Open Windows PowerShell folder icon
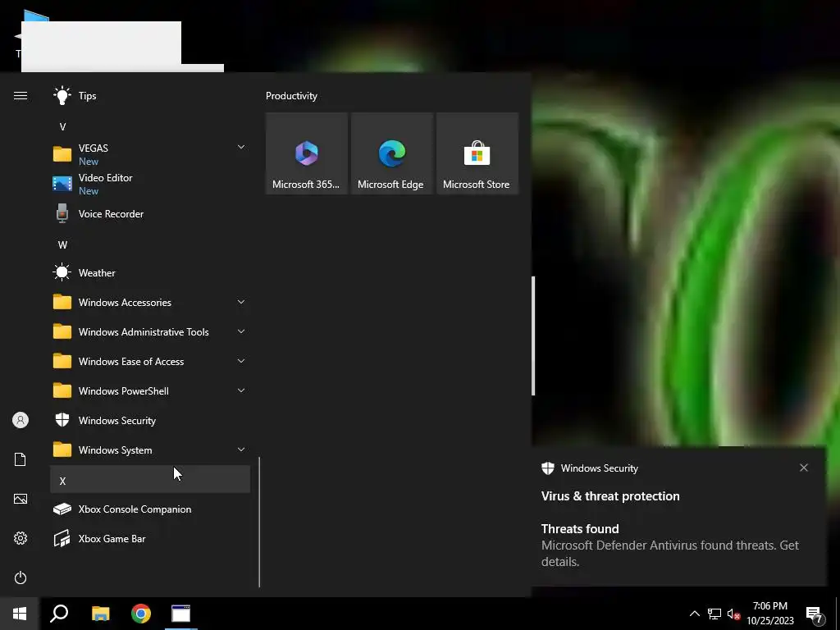Image resolution: width=840 pixels, height=630 pixels. [x=62, y=390]
